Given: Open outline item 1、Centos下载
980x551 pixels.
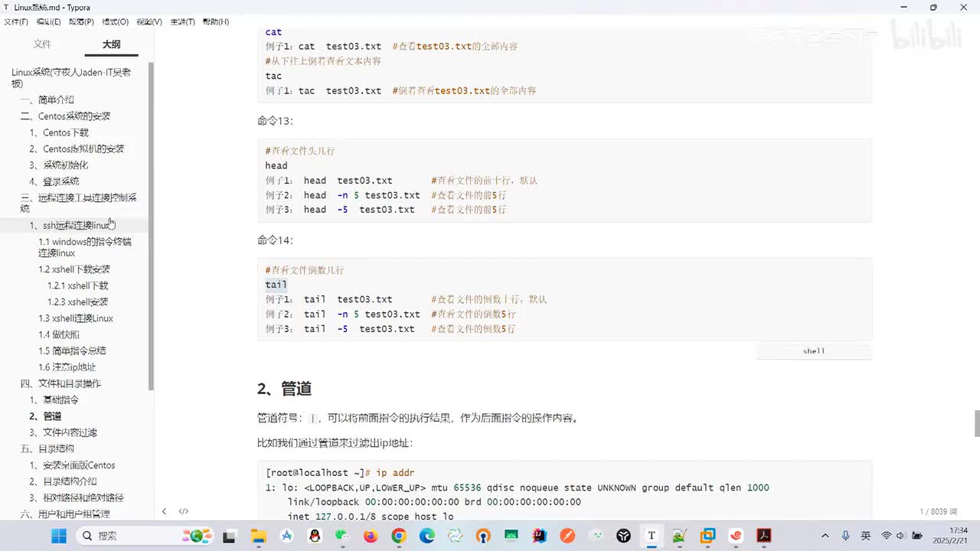Looking at the screenshot, I should [x=59, y=132].
